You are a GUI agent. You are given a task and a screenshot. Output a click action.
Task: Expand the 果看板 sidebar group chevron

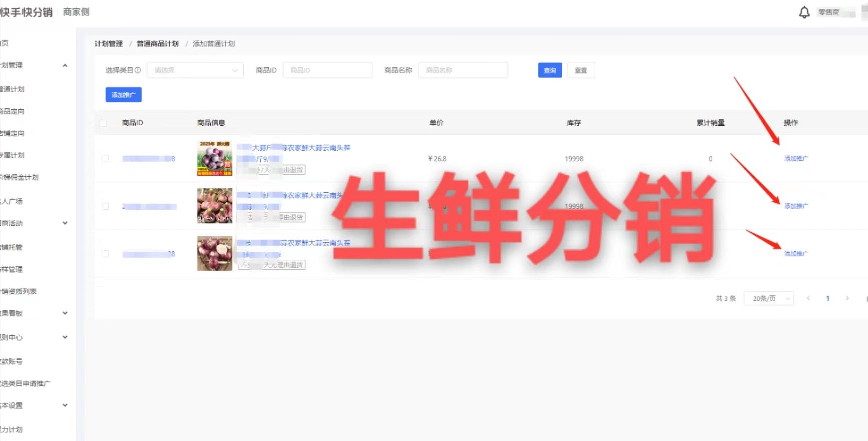pos(65,313)
